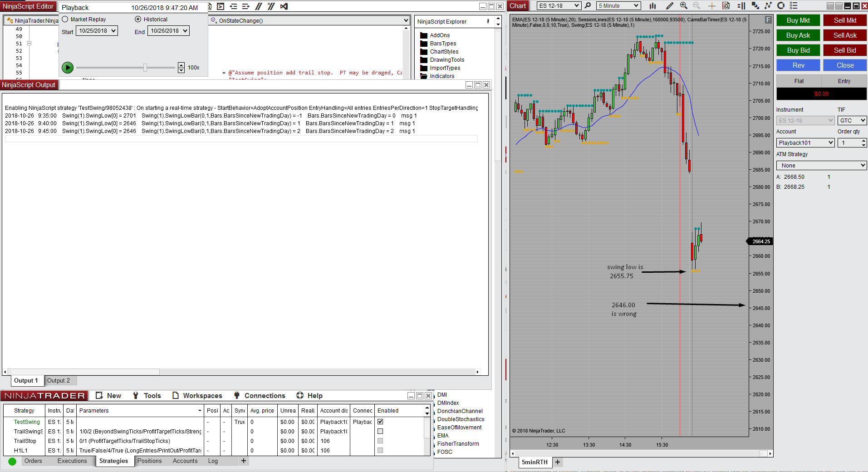The width and height of the screenshot is (868, 472).
Task: Open script in Visual Studio icon
Action: tap(284, 6)
